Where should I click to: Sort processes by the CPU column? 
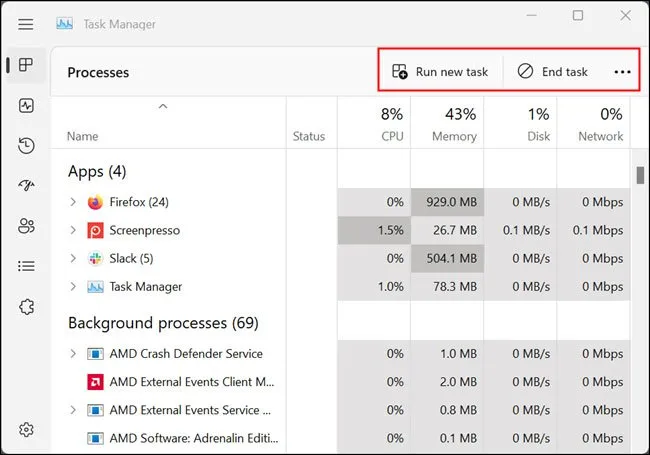tap(381, 124)
